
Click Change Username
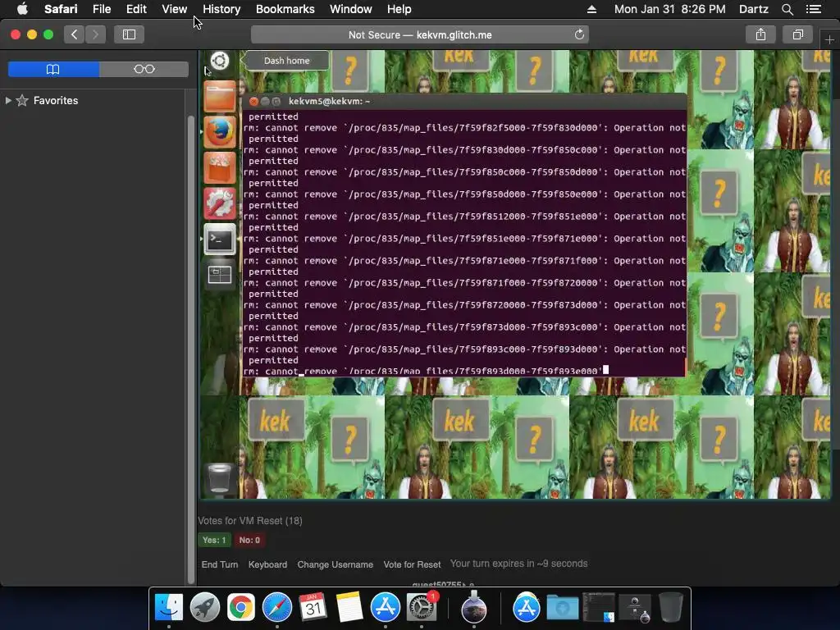pyautogui.click(x=336, y=564)
